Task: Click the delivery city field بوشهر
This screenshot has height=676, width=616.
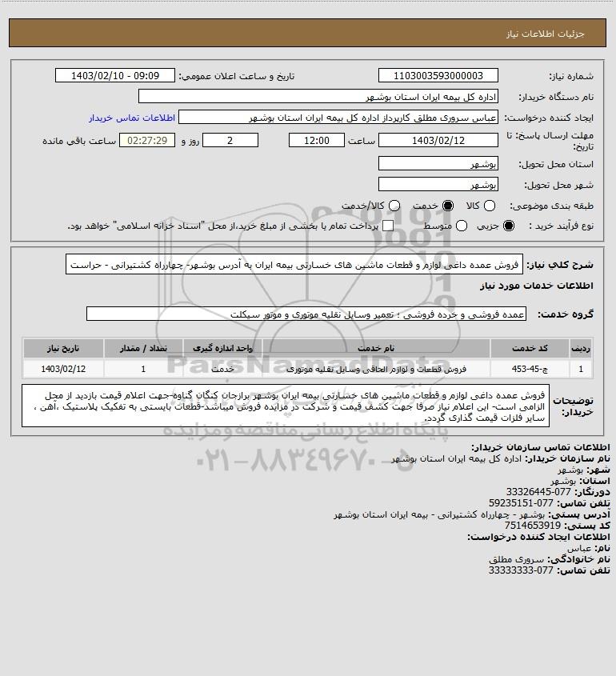Action: 438,185
